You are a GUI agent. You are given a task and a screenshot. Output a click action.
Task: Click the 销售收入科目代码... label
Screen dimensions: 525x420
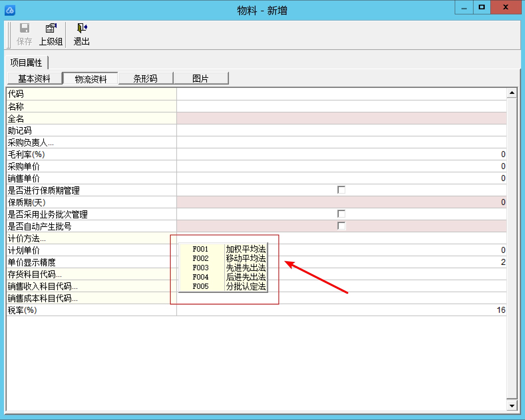point(43,286)
